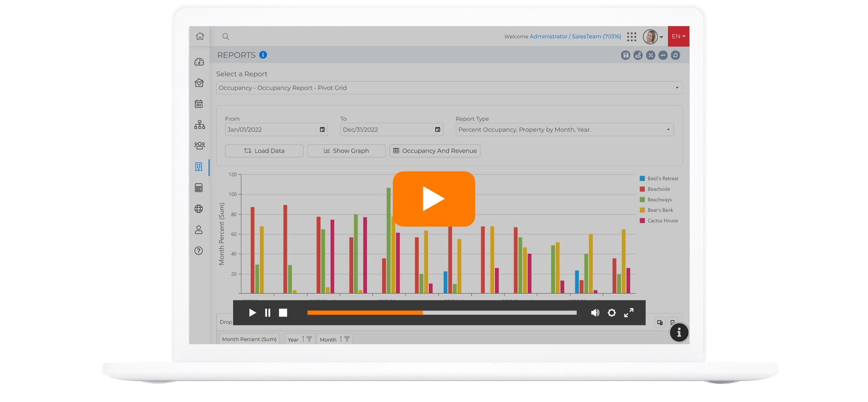Click the Load Data button

pyautogui.click(x=264, y=150)
